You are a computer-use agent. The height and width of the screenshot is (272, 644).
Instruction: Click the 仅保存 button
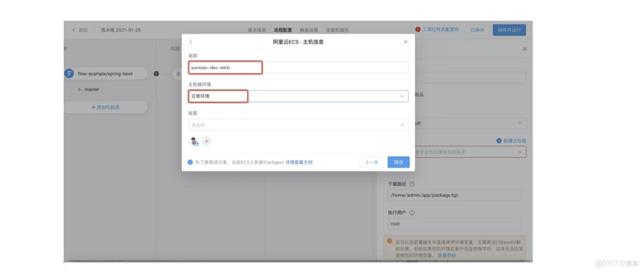point(477,30)
